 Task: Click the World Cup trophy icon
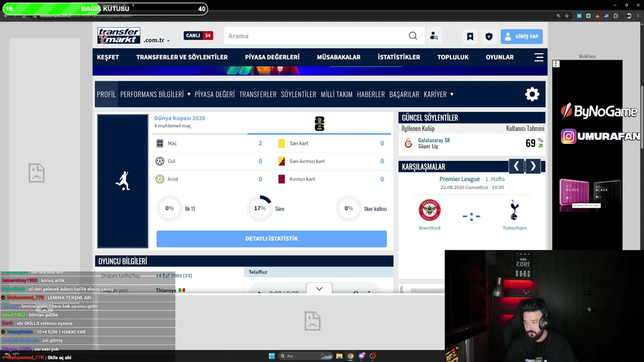pos(319,124)
